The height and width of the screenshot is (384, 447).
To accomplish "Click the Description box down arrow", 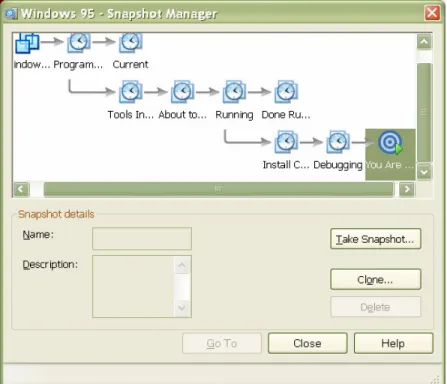I will 182,307.
